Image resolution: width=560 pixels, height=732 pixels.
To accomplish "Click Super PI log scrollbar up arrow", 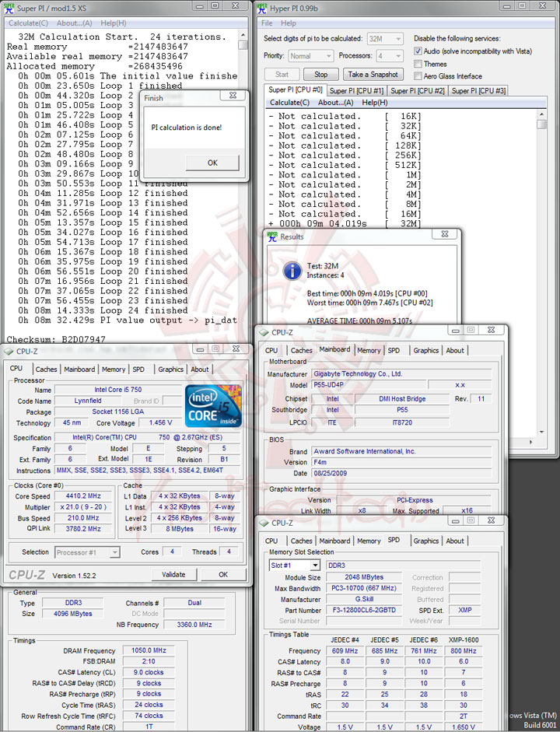I will (x=243, y=35).
